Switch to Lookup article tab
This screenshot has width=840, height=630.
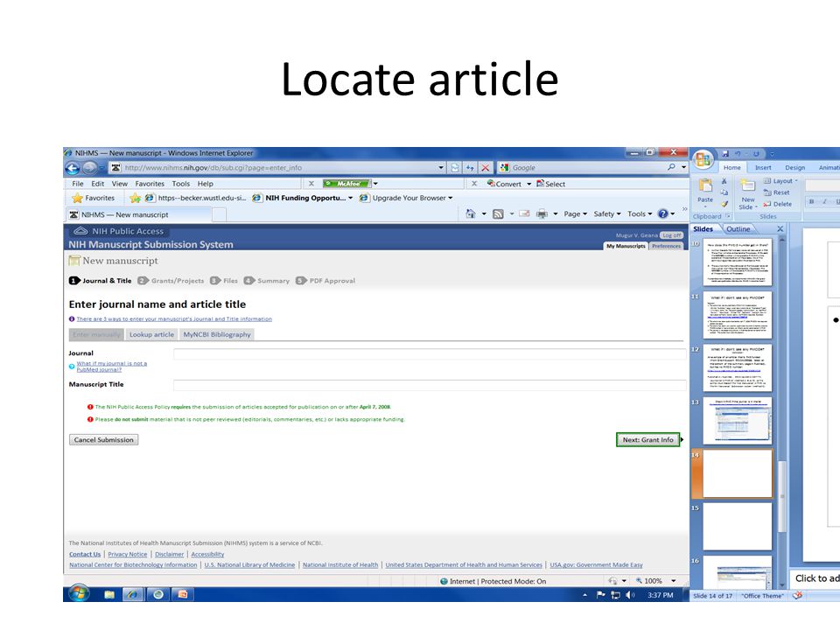click(x=151, y=334)
